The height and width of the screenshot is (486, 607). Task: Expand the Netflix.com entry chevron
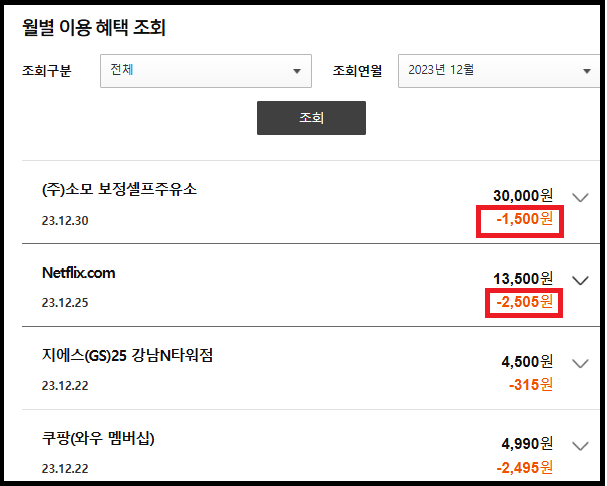click(x=581, y=280)
